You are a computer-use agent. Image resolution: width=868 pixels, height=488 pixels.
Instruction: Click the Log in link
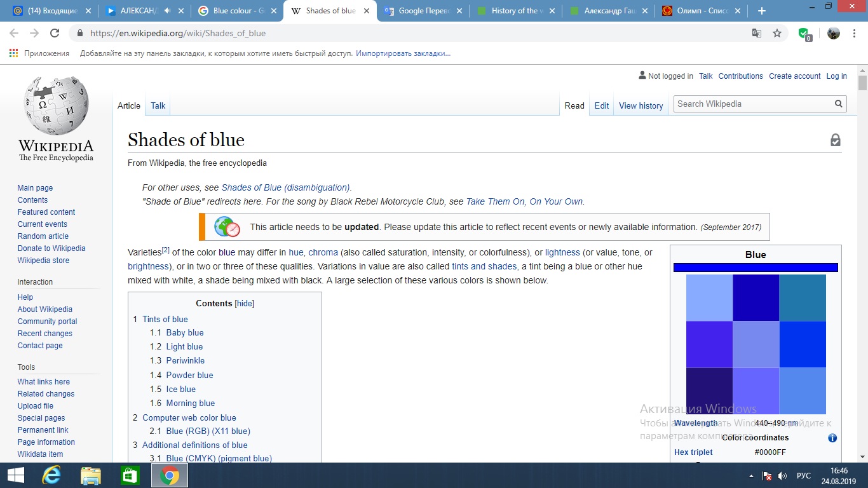click(836, 76)
